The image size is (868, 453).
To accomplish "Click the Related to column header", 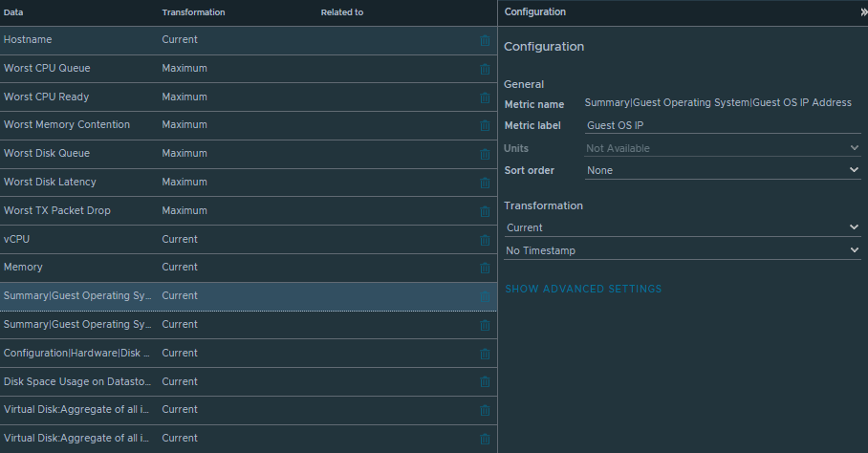I will click(342, 12).
